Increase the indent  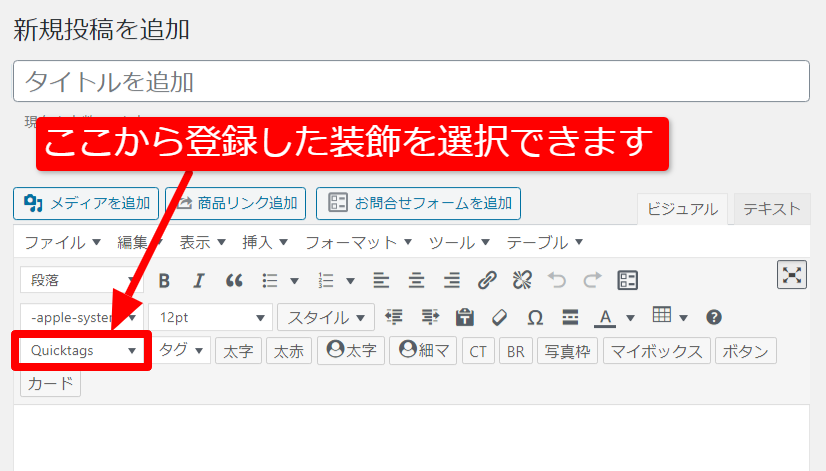click(430, 317)
